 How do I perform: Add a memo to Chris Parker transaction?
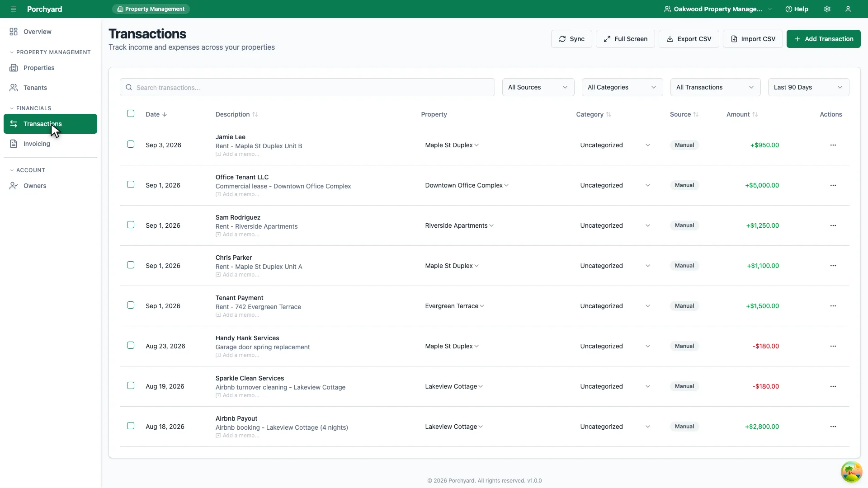237,275
